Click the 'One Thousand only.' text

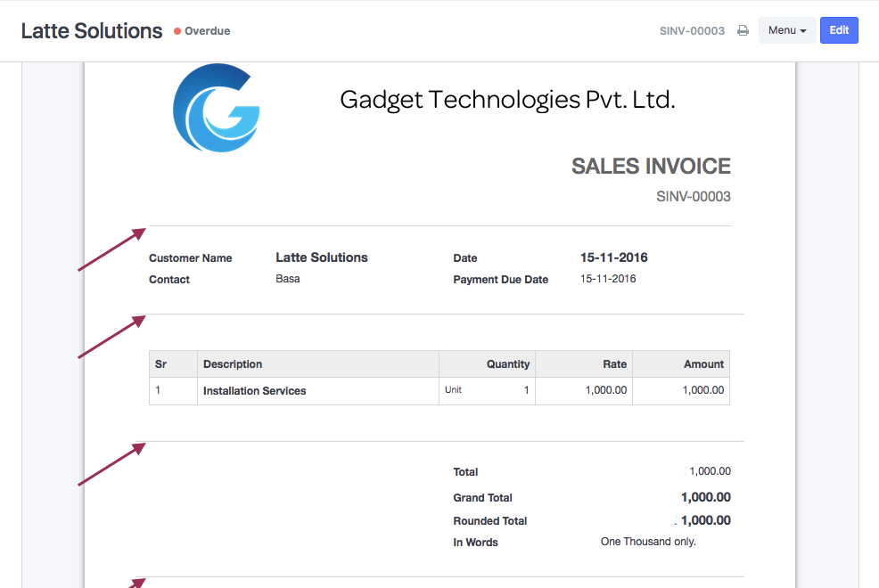(648, 542)
